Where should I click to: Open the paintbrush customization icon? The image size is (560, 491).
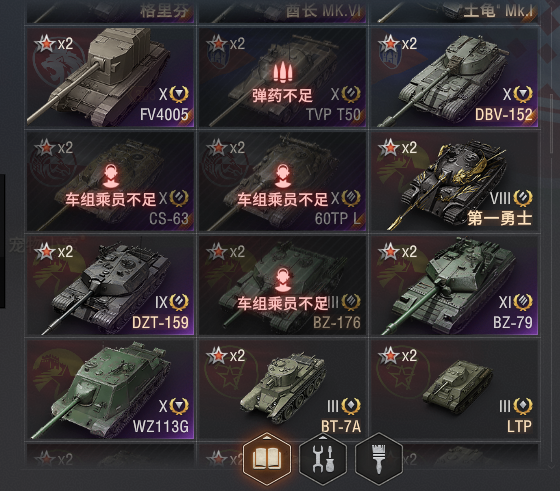click(x=379, y=459)
